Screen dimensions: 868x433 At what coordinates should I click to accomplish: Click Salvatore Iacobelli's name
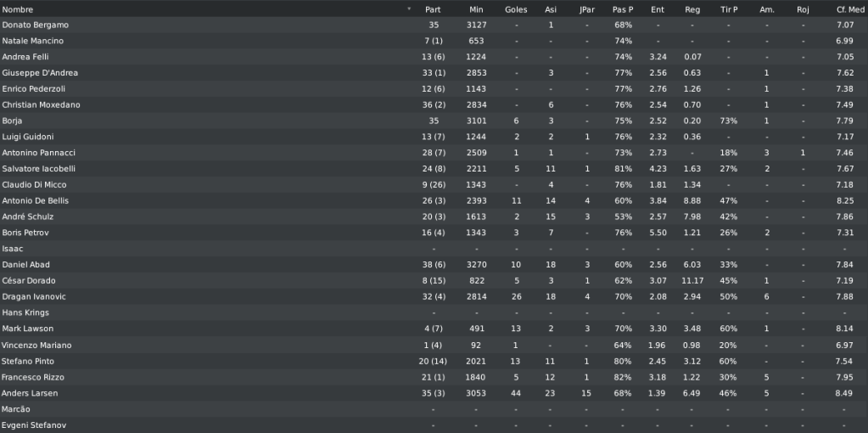click(39, 168)
